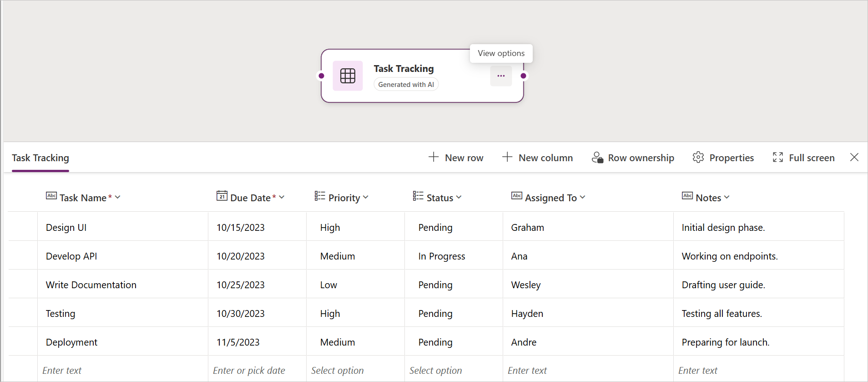This screenshot has width=868, height=382.
Task: Click the Wesley assigned cell
Action: 588,285
